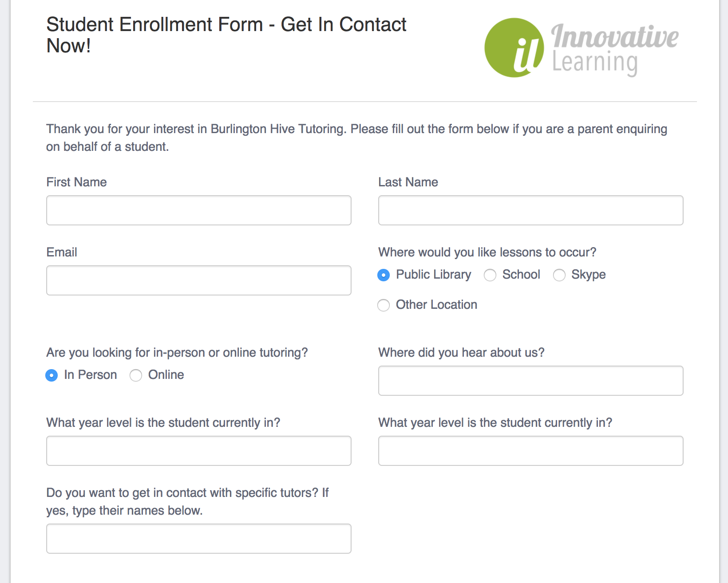Click the Skype label text

point(588,275)
